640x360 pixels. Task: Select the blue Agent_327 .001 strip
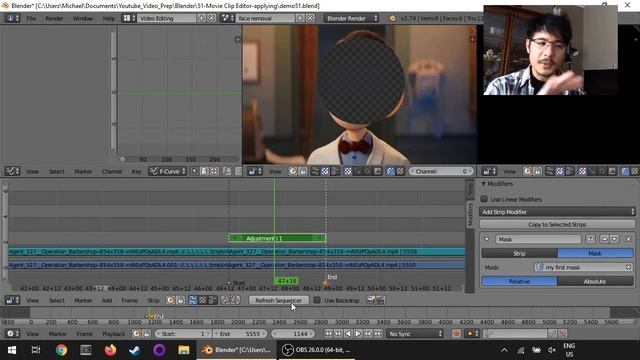[237, 265]
